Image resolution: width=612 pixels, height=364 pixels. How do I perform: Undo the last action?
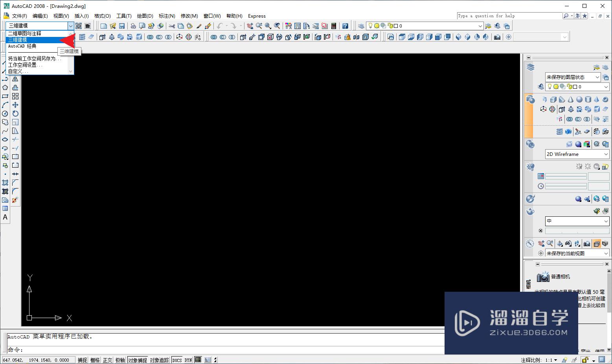(x=220, y=26)
